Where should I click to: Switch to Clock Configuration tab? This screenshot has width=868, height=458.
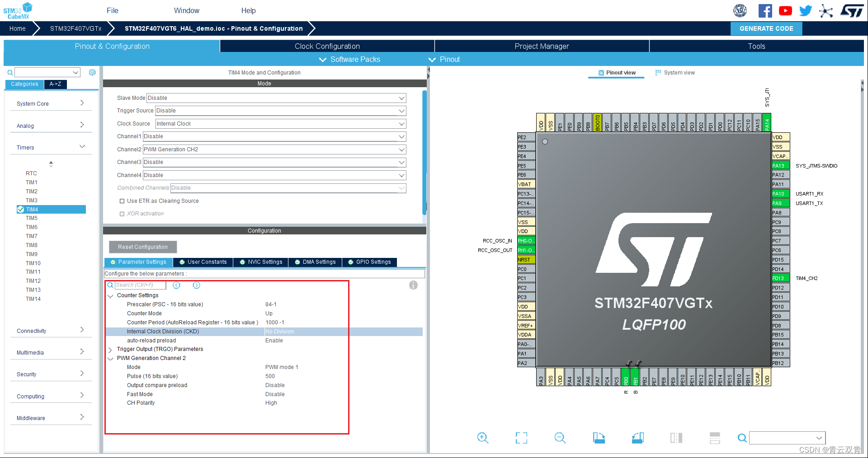tap(327, 46)
